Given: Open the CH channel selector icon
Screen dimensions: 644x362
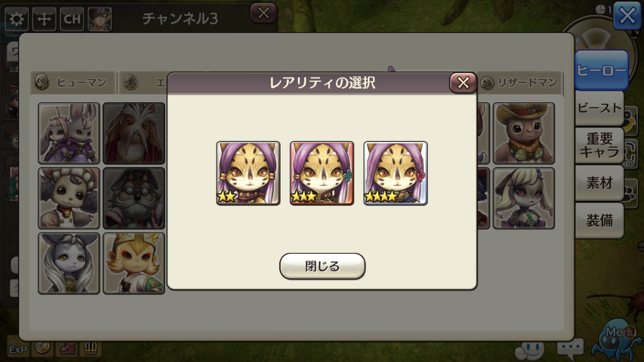Looking at the screenshot, I should pos(72,19).
